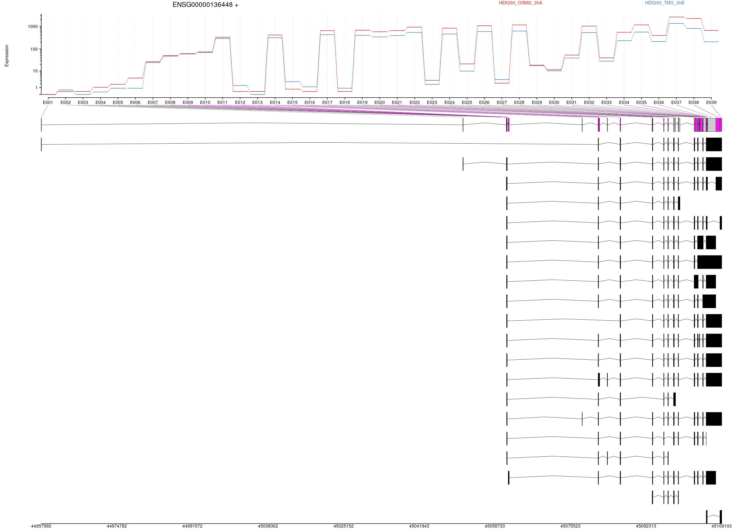Click exon label E010
The width and height of the screenshot is (756, 532).
tap(205, 102)
